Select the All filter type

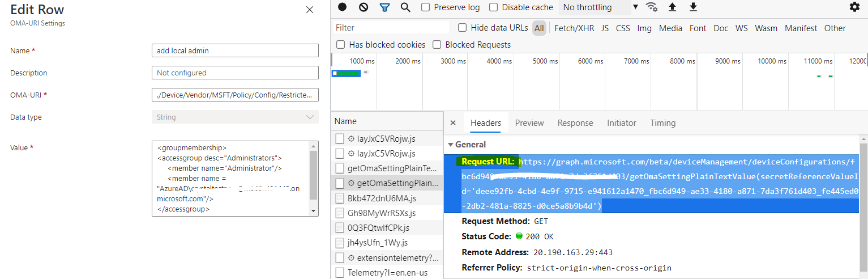[x=539, y=28]
